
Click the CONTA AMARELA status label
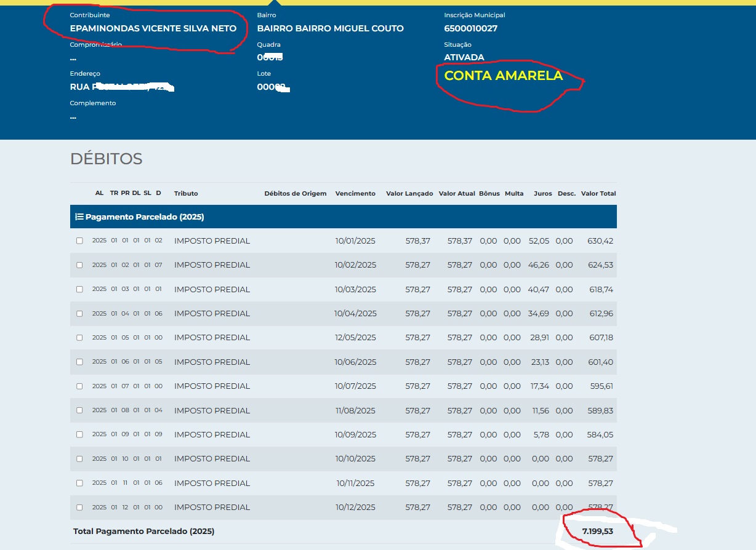pyautogui.click(x=503, y=76)
